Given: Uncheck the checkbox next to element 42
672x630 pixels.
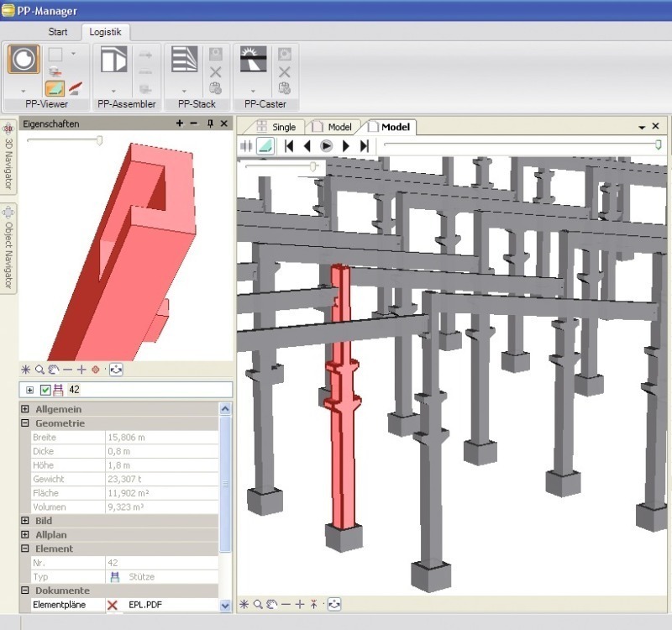Looking at the screenshot, I should (45, 390).
